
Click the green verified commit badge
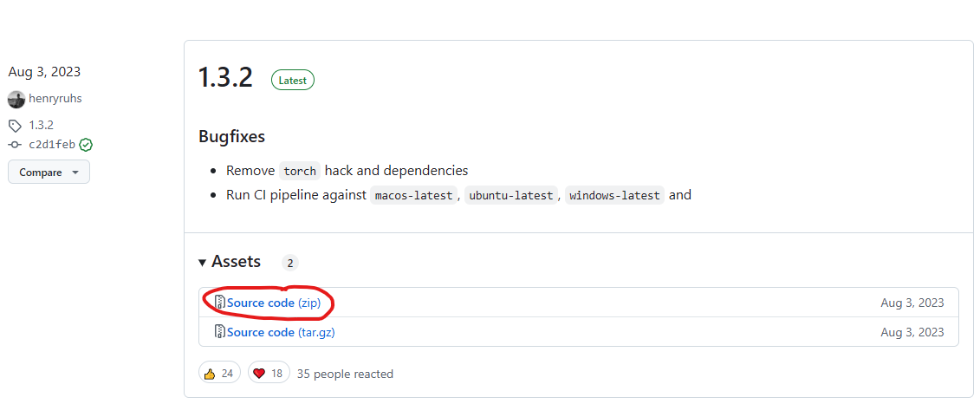(86, 145)
